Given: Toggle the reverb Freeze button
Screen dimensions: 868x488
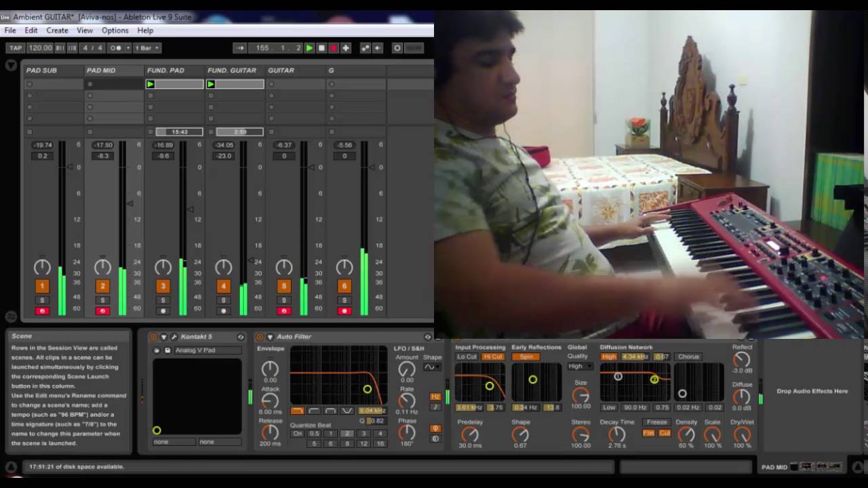Looking at the screenshot, I should tap(656, 422).
